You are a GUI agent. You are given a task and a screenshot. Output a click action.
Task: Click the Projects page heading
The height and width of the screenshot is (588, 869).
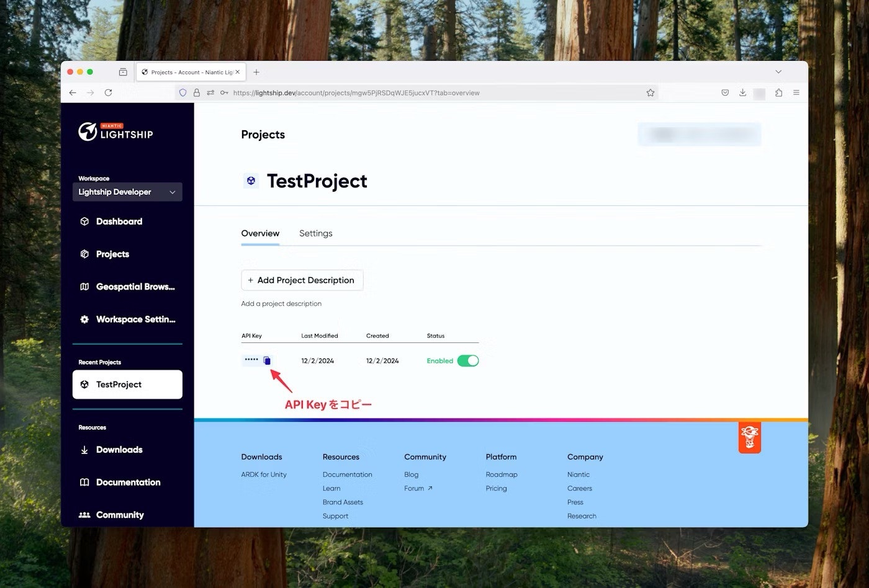click(263, 135)
